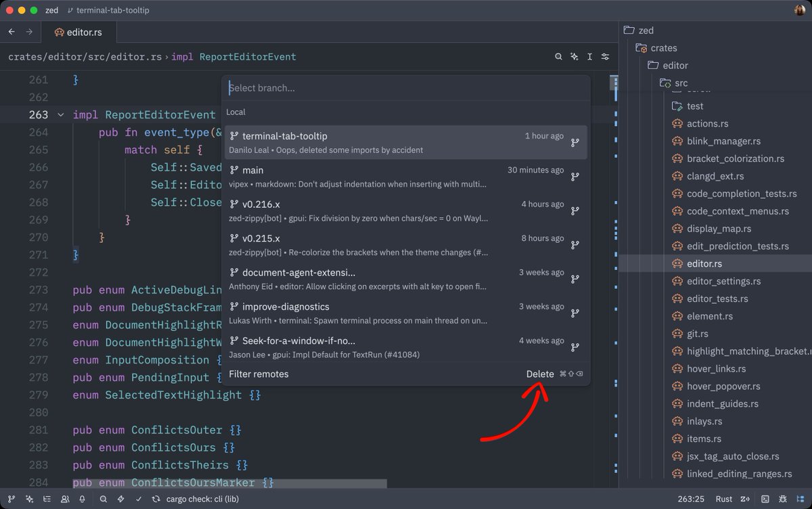Viewport: 812px width, 509px height.
Task: Click the outline panel icon in status bar
Action: [x=47, y=499]
